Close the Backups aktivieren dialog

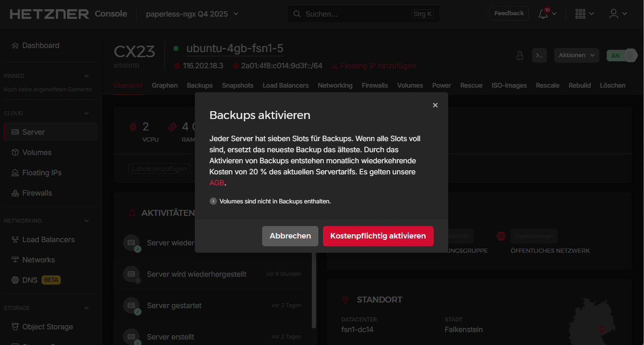[435, 105]
